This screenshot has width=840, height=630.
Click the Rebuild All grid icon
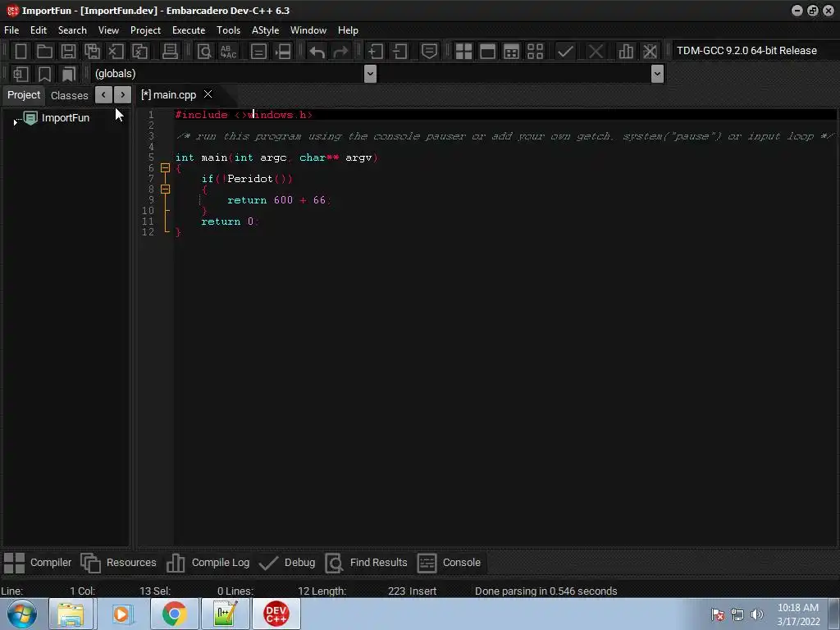535,52
